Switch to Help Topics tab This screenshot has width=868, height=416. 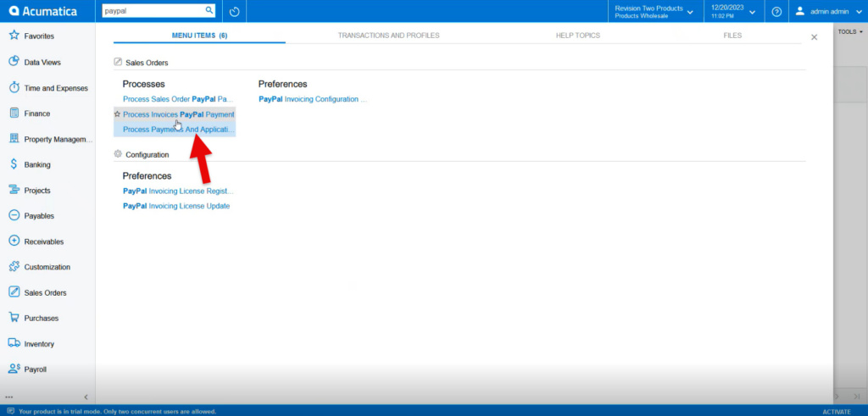pos(578,36)
